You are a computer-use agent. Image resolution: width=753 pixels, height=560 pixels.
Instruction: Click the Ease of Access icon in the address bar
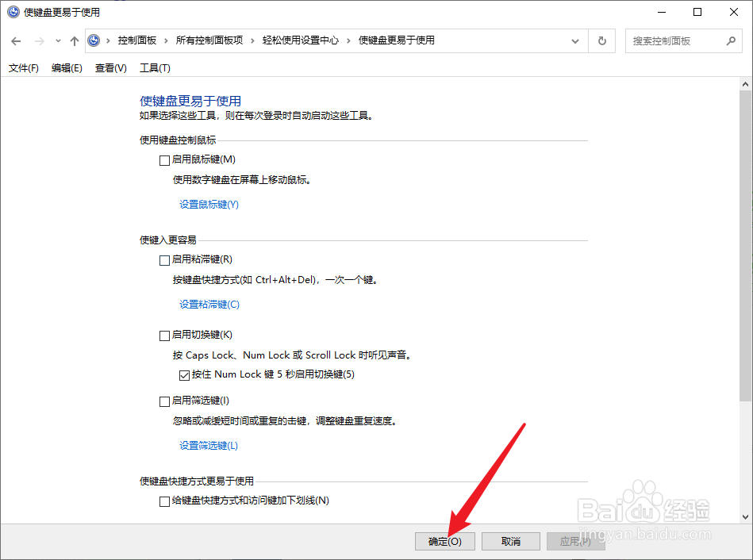[94, 40]
